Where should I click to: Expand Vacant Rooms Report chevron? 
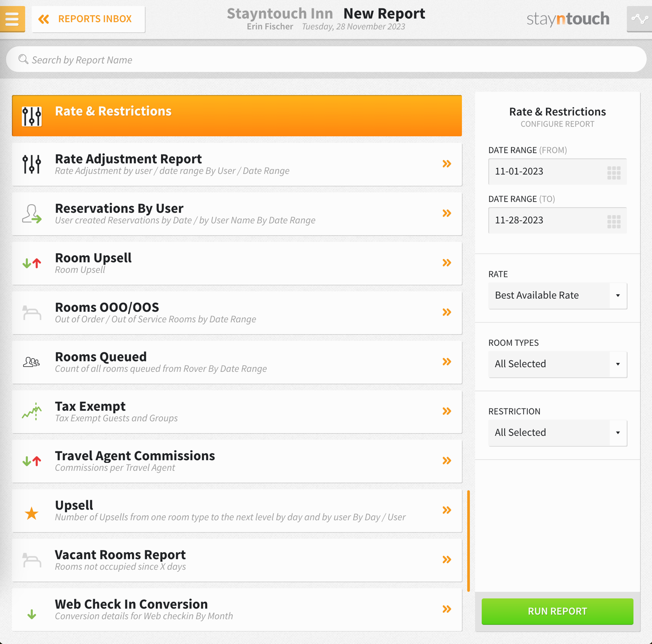447,560
